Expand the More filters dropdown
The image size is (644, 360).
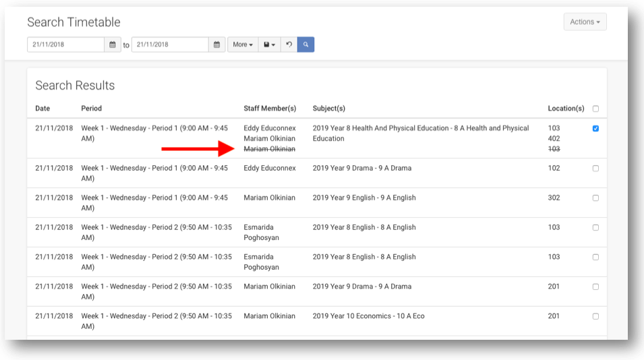(x=243, y=44)
